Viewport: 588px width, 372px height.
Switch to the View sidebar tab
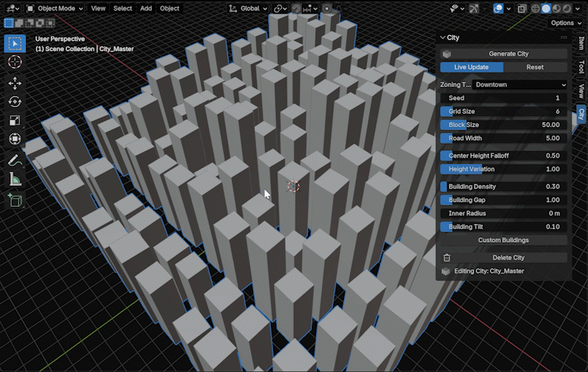[581, 91]
